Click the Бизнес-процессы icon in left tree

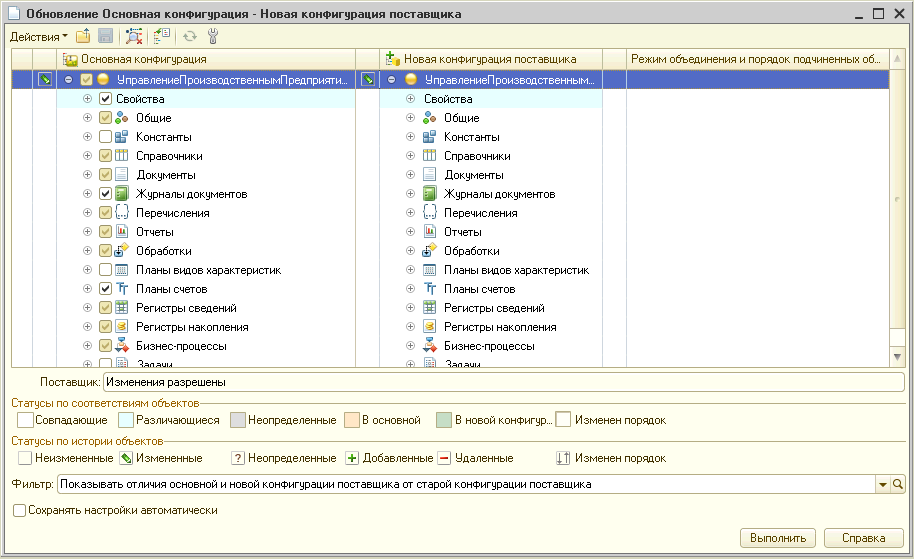(x=121, y=345)
